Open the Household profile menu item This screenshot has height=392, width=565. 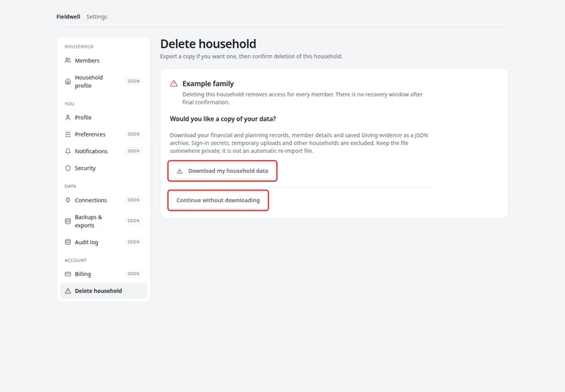(x=104, y=82)
